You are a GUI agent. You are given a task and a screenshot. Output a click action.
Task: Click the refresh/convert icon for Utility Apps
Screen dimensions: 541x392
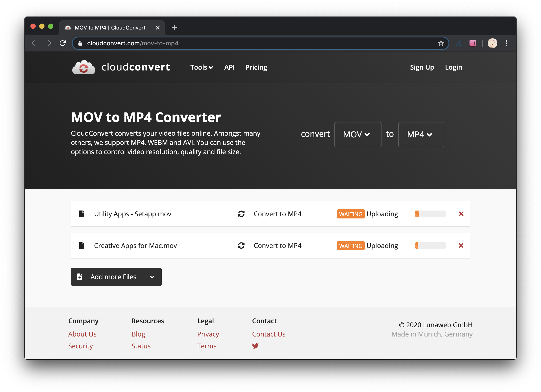pyautogui.click(x=241, y=214)
